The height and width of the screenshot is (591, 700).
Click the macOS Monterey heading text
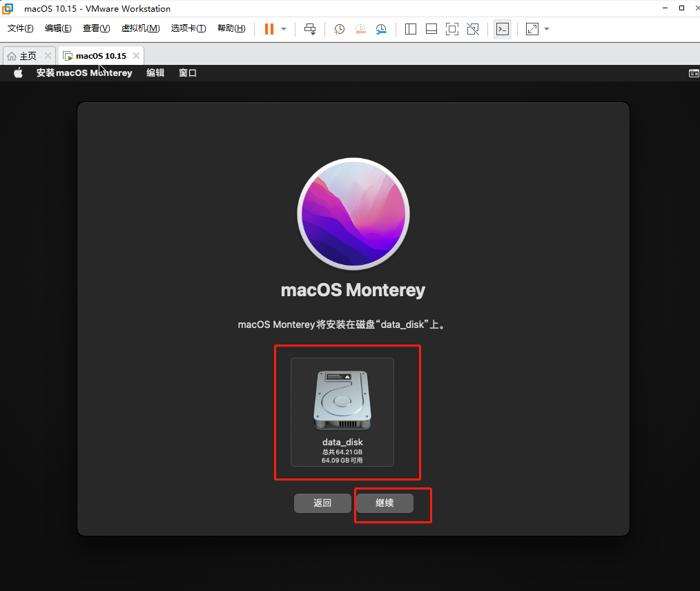[x=353, y=290]
